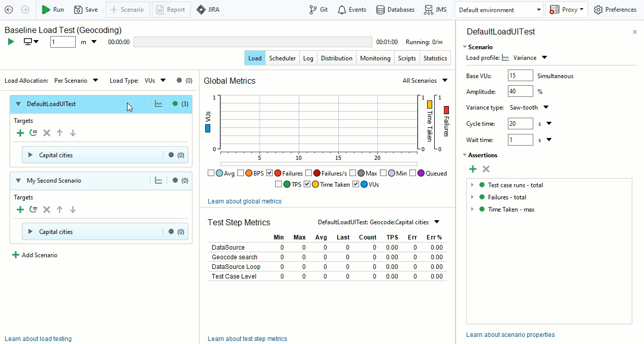Click load profile chart icon on My Second Scenario
The height and width of the screenshot is (344, 644).
click(x=158, y=181)
